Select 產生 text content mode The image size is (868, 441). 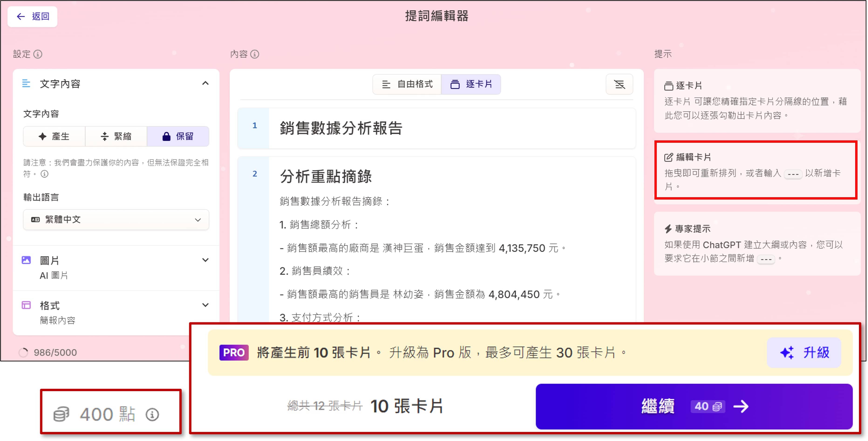54,136
